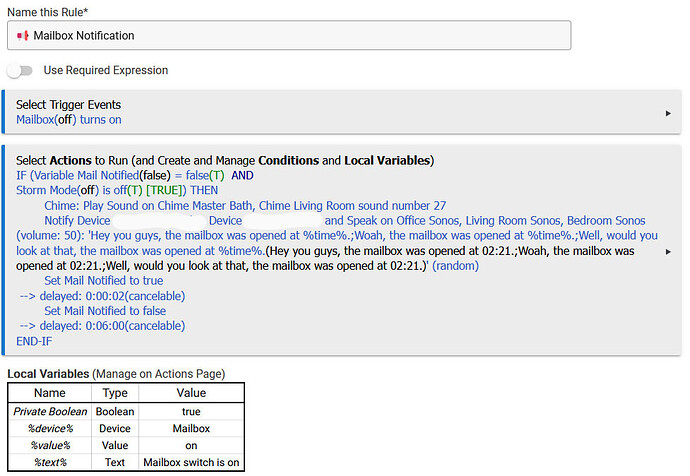
Task: Click the 'Storm Mode(off) is off(T) [TRUE]) THEN' line
Action: [x=117, y=190]
